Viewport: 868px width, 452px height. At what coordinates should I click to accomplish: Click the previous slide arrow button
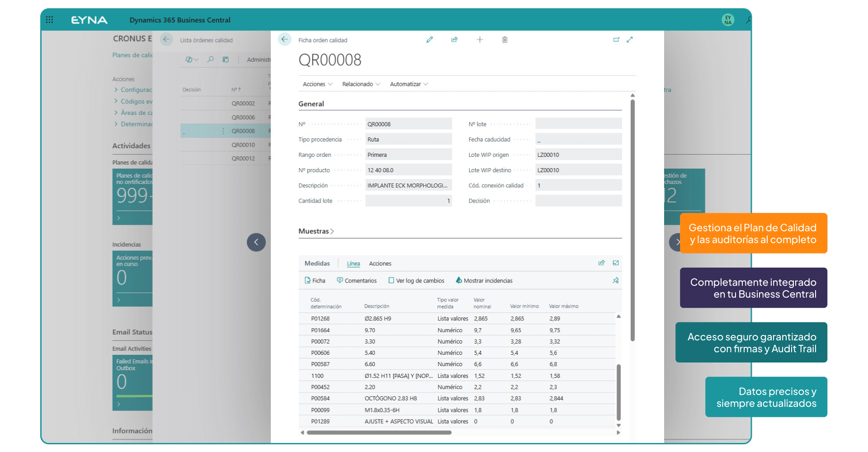pos(256,242)
